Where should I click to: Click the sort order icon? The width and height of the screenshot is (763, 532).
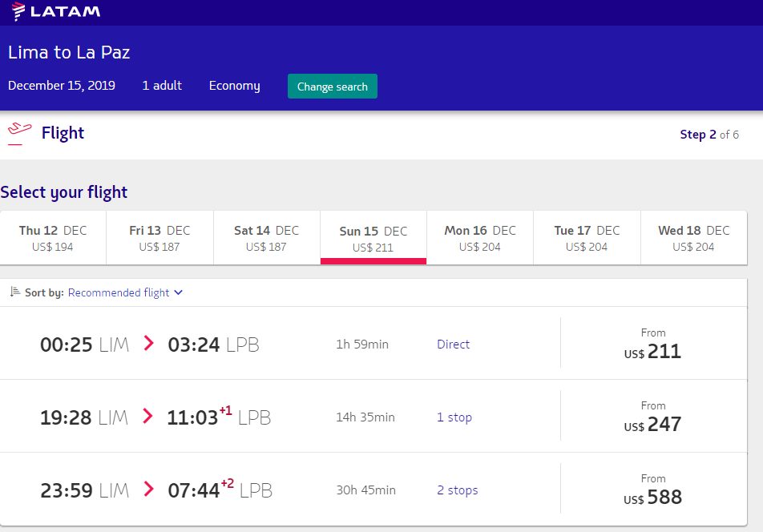pyautogui.click(x=15, y=292)
